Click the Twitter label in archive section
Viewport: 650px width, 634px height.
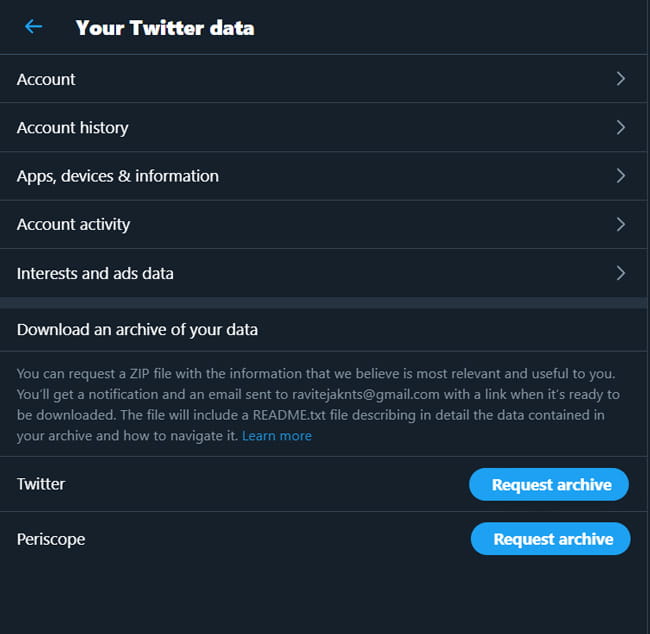[41, 484]
